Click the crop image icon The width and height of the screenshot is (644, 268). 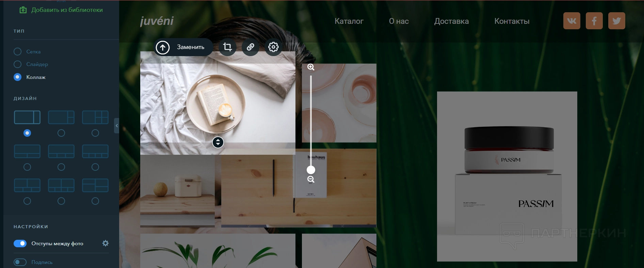[x=227, y=47]
